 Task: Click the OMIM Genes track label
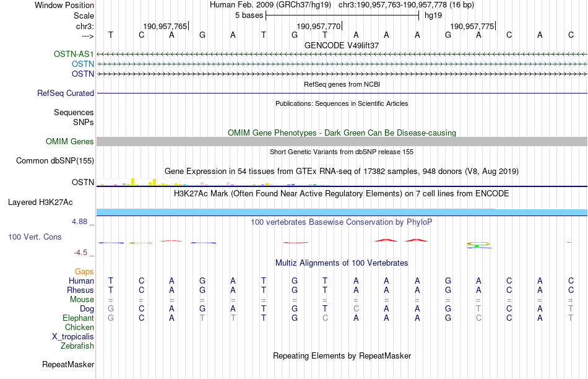point(70,141)
